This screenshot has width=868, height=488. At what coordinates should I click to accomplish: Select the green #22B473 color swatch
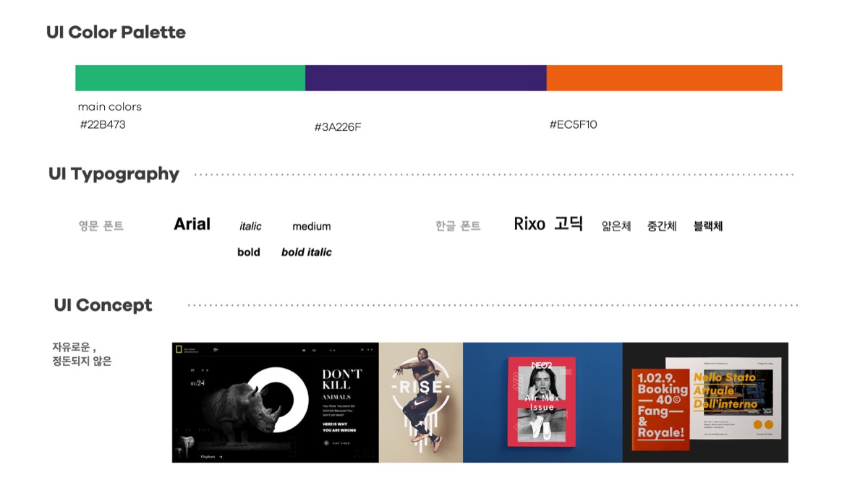coord(190,77)
